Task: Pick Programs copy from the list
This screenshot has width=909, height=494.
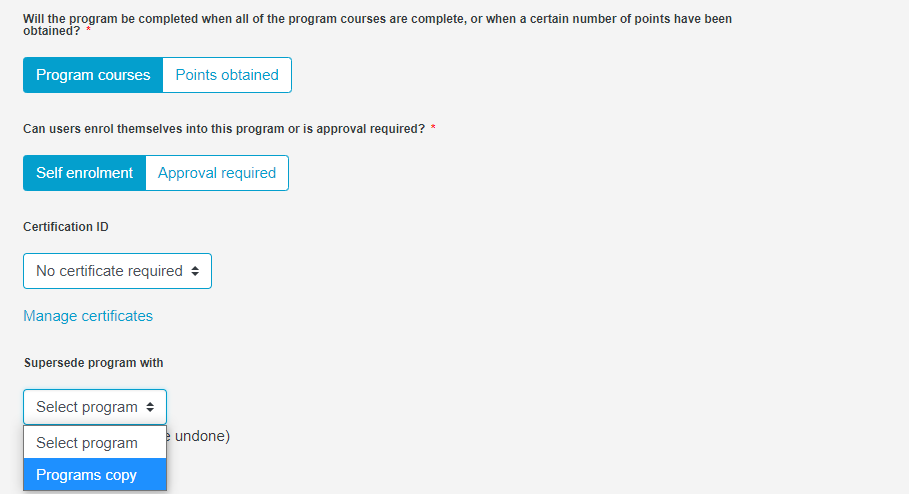Action: point(95,475)
